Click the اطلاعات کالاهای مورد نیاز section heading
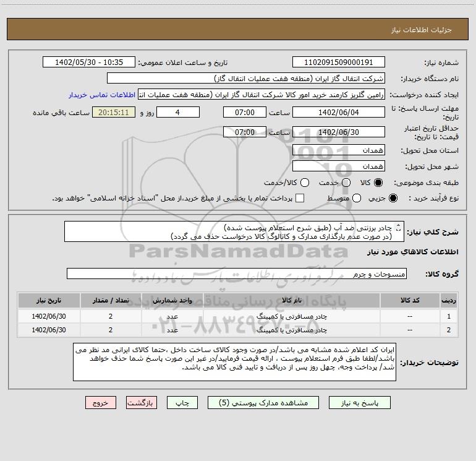 click(x=413, y=252)
